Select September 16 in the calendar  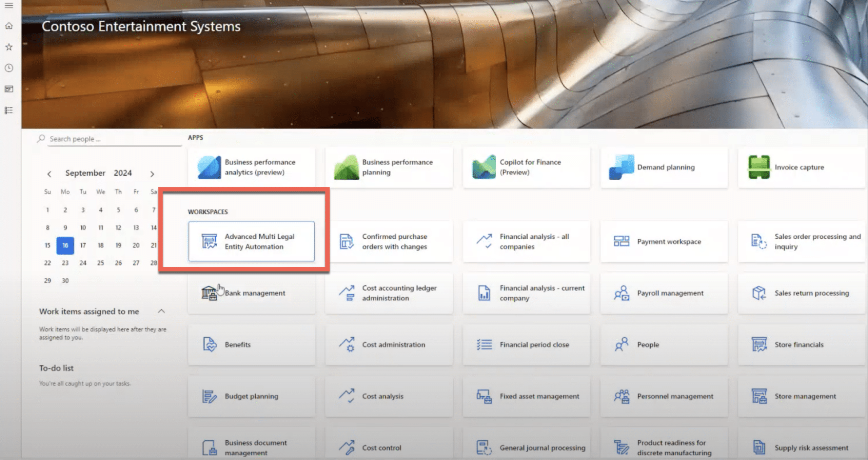point(65,245)
